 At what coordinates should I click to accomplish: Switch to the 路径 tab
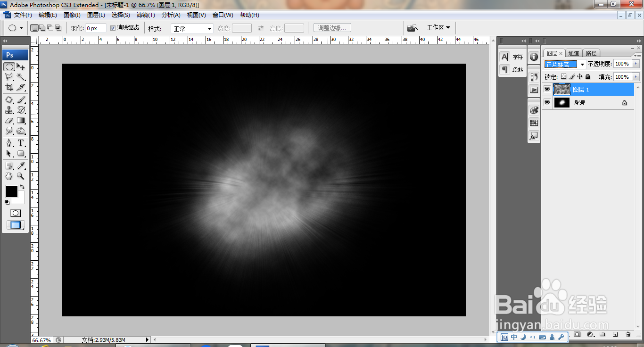point(591,53)
